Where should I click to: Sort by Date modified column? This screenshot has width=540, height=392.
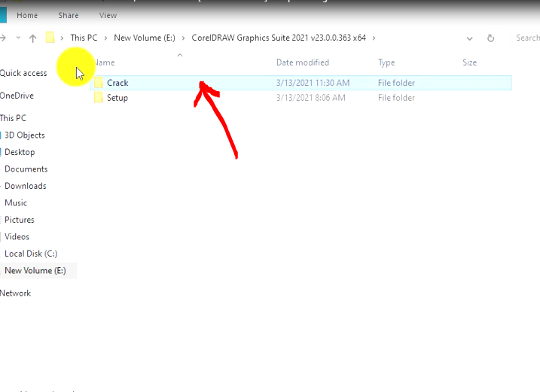[303, 62]
